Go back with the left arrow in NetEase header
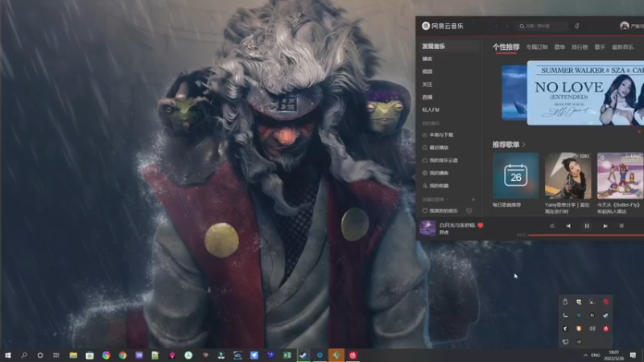Viewport: 644px width, 362px height. click(496, 27)
